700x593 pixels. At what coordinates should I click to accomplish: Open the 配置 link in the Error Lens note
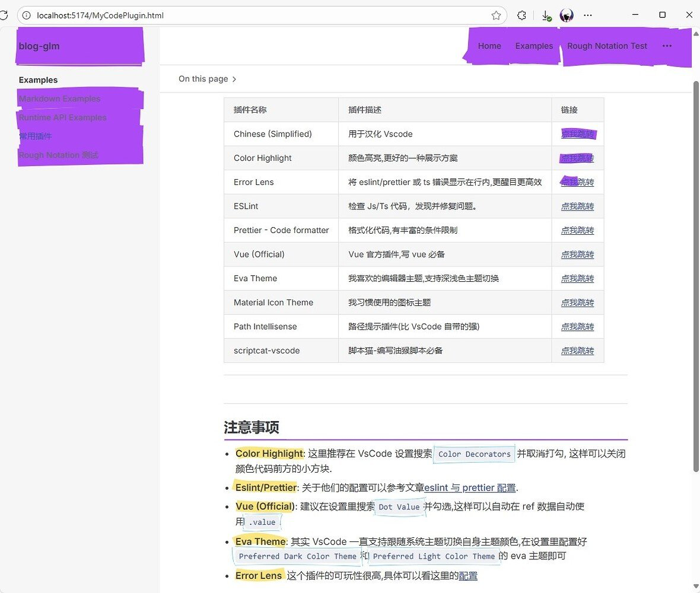468,576
